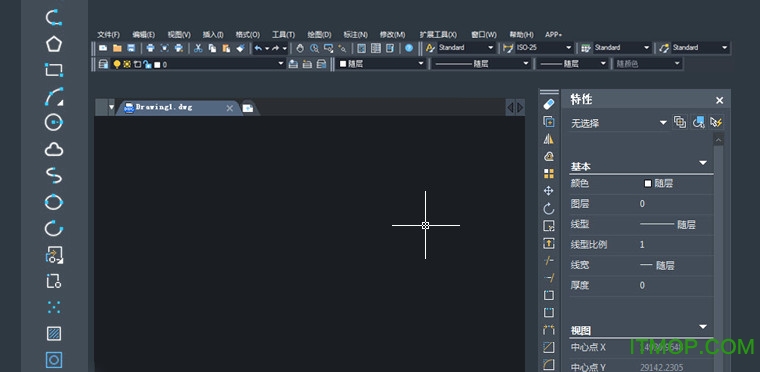Click the Copy object tool in modify toolbar
The width and height of the screenshot is (760, 372).
click(549, 121)
